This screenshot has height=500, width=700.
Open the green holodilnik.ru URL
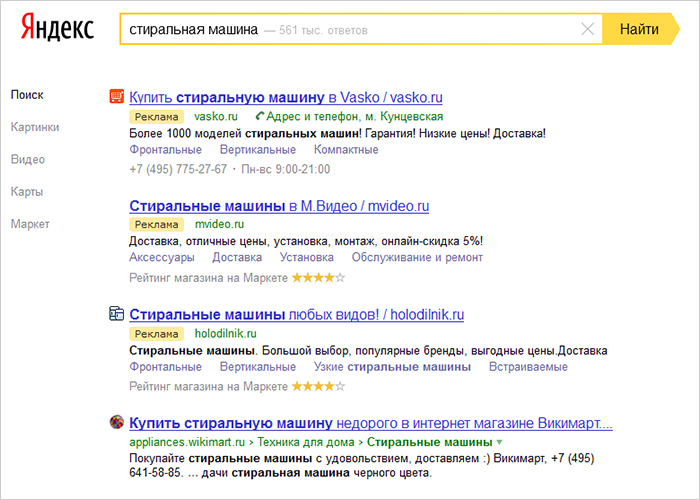pyautogui.click(x=225, y=333)
